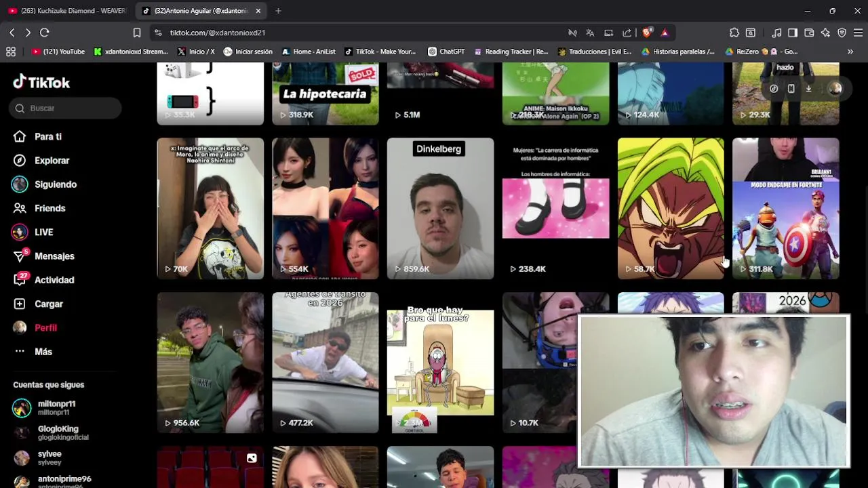Open a new browser tab
Viewport: 868px width, 488px height.
click(278, 11)
